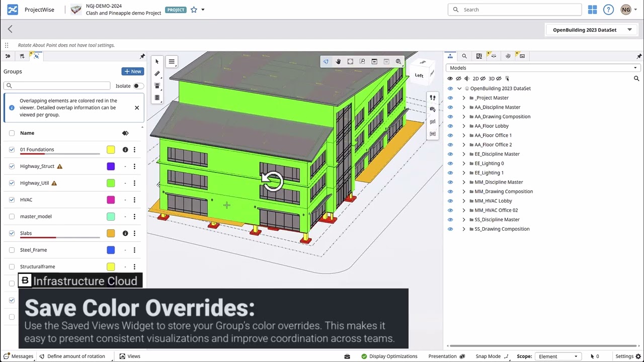Check the master_model group checkbox
644x362 pixels.
12,217
